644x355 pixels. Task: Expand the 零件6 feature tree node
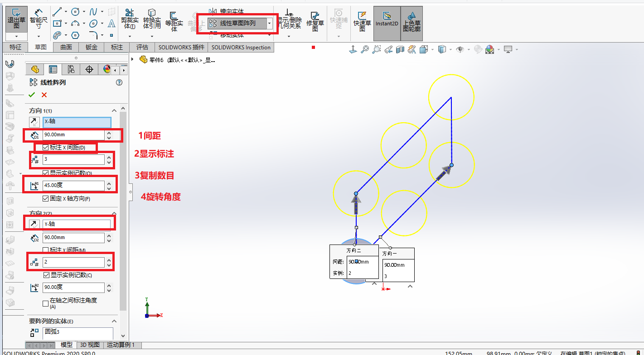(x=132, y=59)
